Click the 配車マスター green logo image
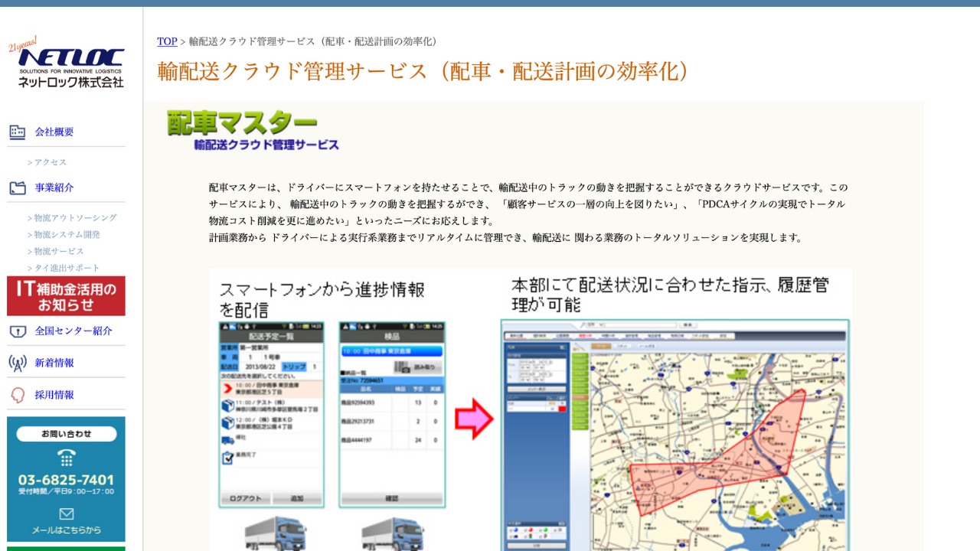Viewport: 980px width, 551px height. pos(241,122)
